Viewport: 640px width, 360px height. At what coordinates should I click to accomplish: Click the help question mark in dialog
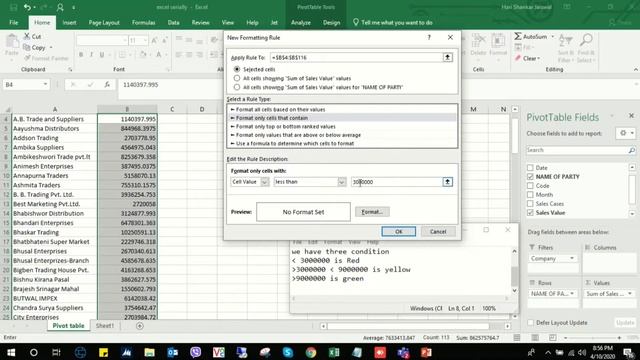coord(429,37)
